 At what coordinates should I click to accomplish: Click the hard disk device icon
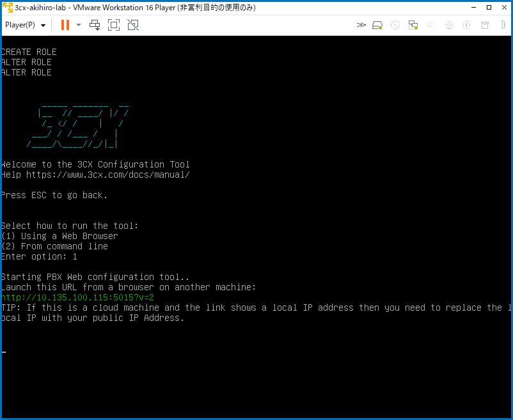pyautogui.click(x=377, y=25)
